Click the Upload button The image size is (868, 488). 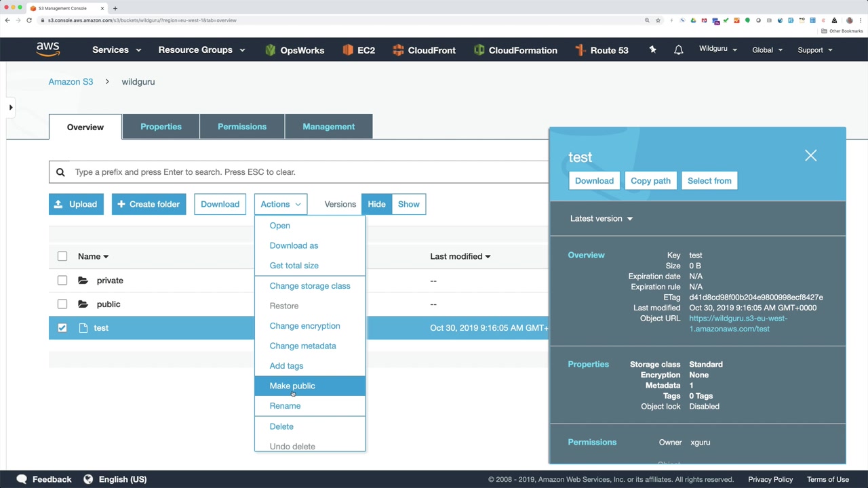[x=76, y=204]
